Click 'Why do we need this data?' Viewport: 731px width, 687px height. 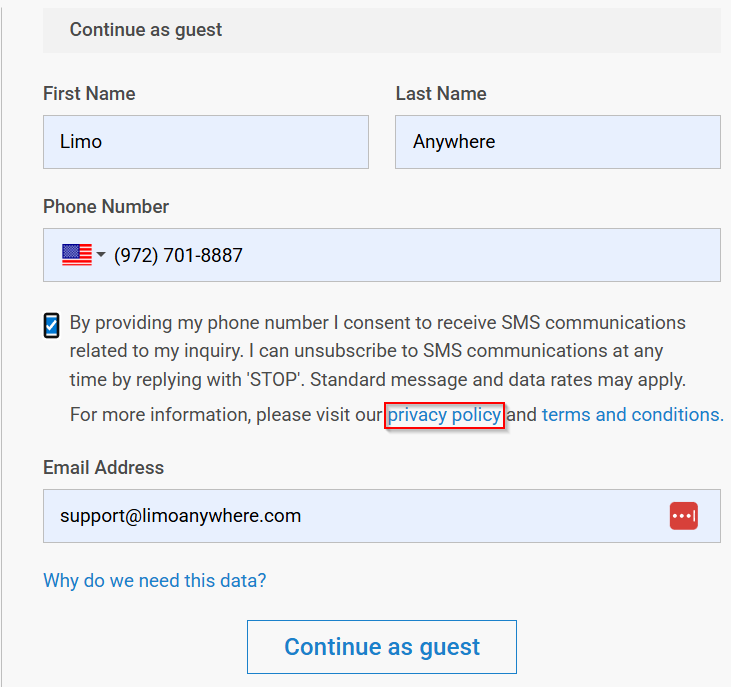pyautogui.click(x=155, y=580)
